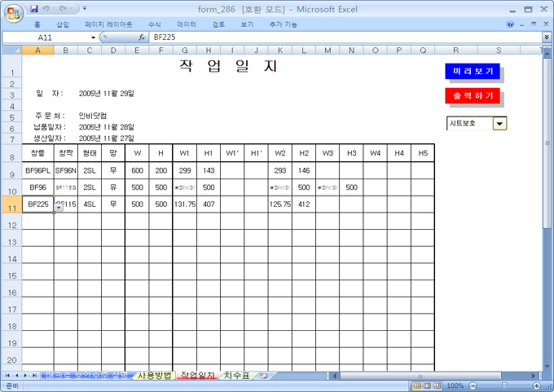554x392 pixels.
Task: Click the insert function fx icon
Action: click(142, 37)
